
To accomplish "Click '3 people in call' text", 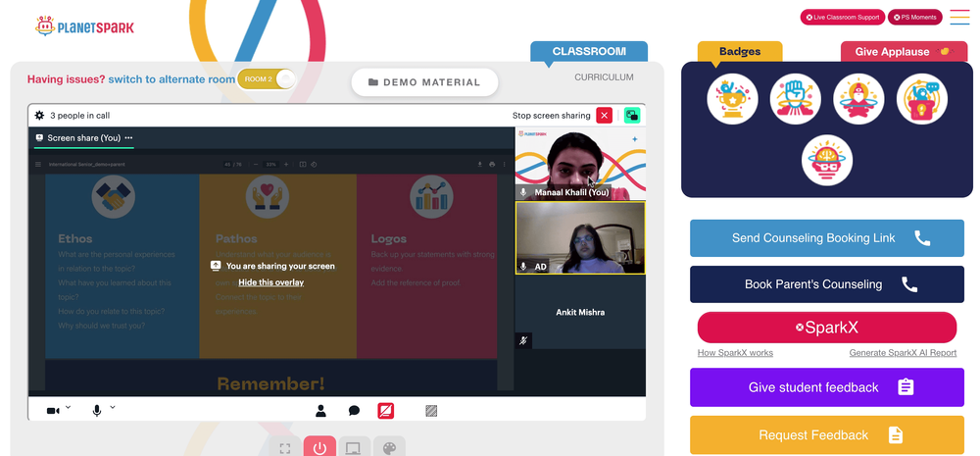I will pos(80,115).
